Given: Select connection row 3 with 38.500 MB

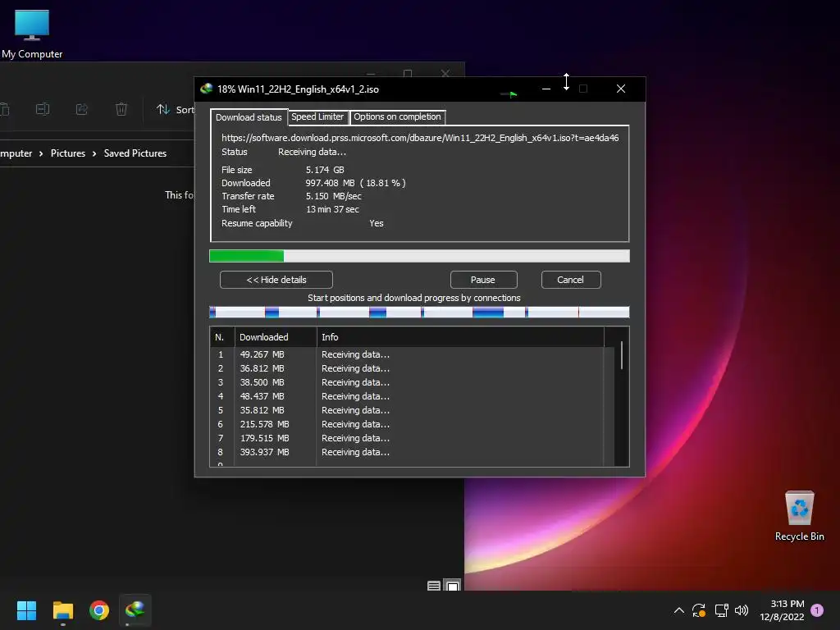Looking at the screenshot, I should pos(412,382).
